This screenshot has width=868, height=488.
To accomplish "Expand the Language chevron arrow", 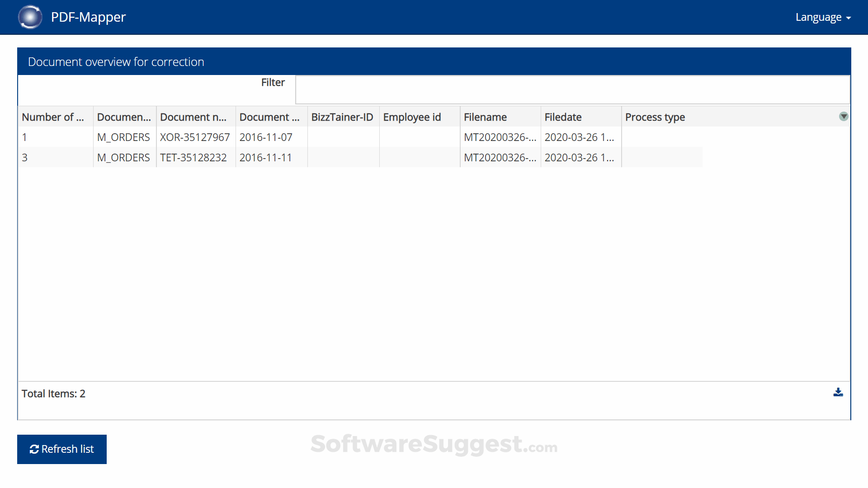I will (x=849, y=18).
